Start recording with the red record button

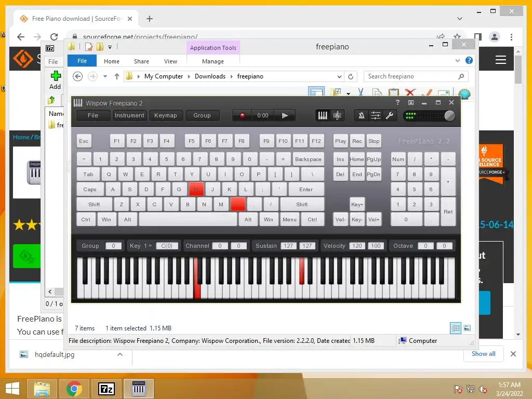[242, 115]
